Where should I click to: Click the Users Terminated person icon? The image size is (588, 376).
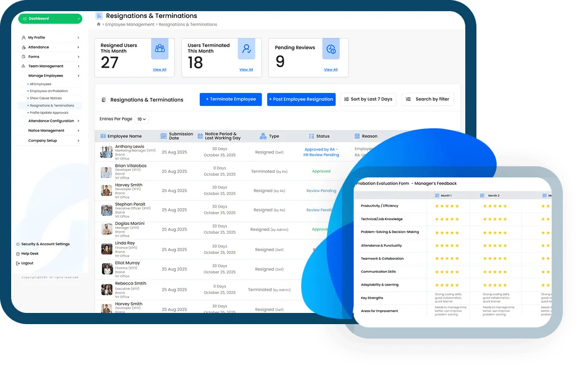(x=246, y=49)
